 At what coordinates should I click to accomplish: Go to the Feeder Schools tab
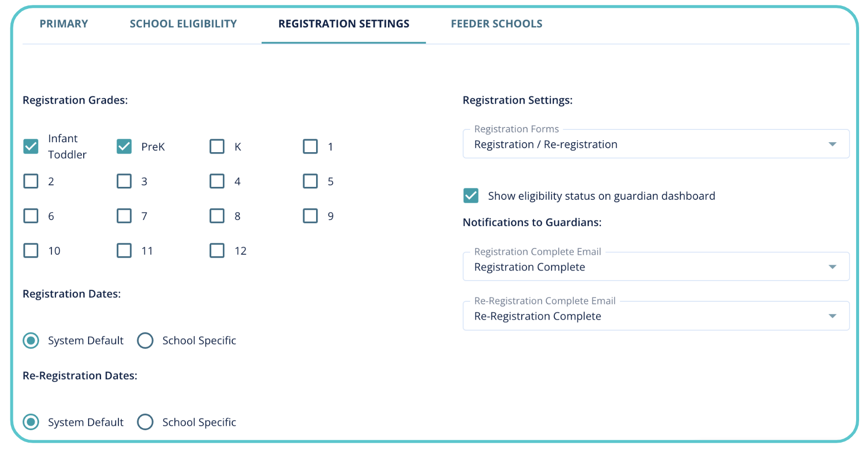(496, 24)
